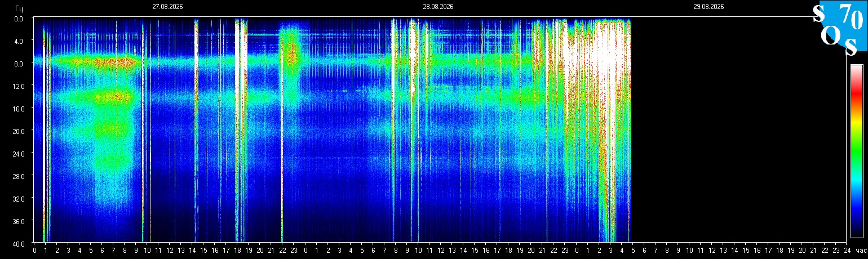Viewport: 868px width, 259px height.
Task: Click the 12.0 frequency axis label
Action: point(18,86)
